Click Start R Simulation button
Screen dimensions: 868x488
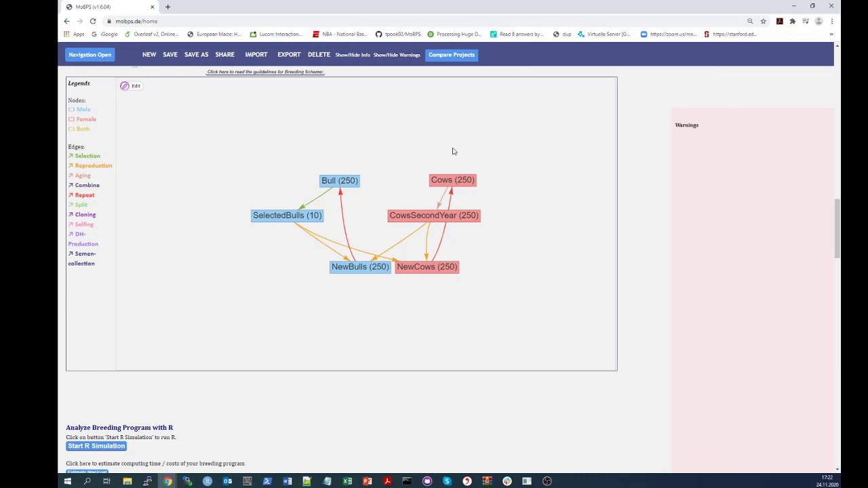(96, 446)
